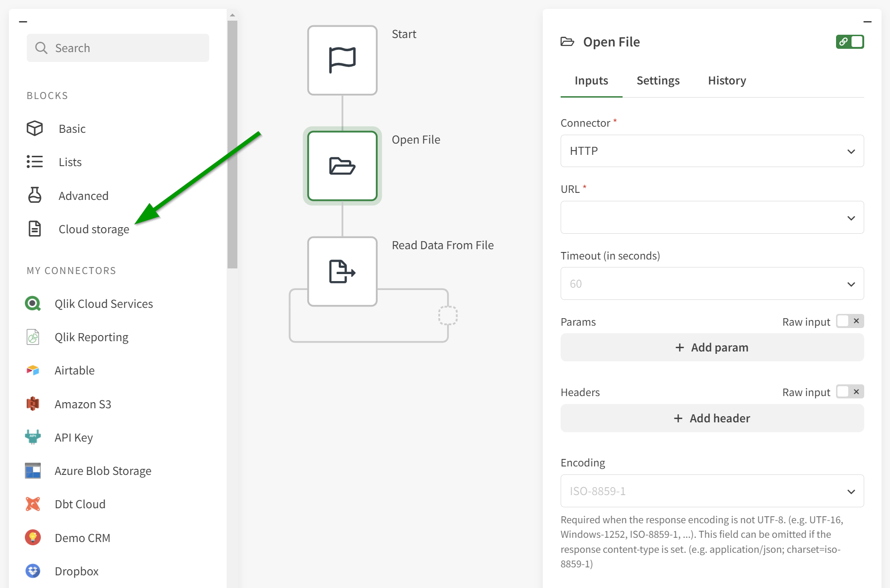890x588 pixels.
Task: Enable Raw input for Headers
Action: coord(849,392)
